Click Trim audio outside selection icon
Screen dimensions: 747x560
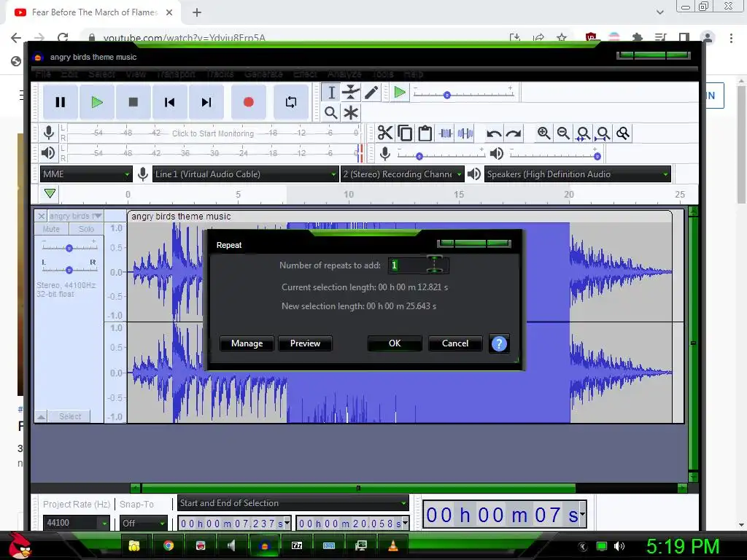click(x=446, y=133)
